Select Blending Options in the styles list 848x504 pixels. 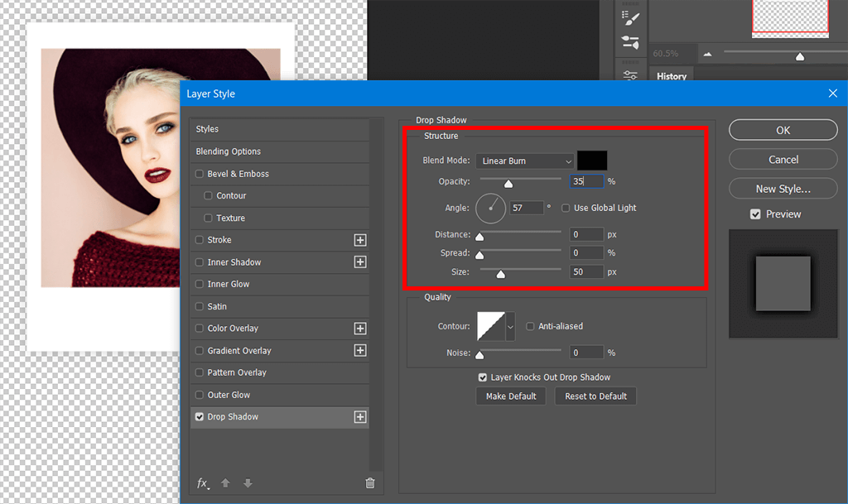[x=229, y=151]
